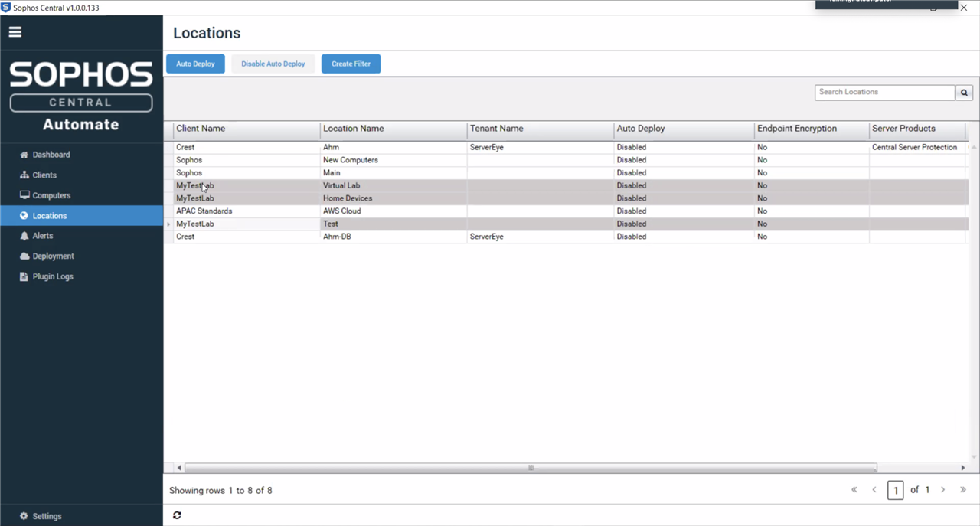Select the Ahm location cell
980x526 pixels.
394,147
